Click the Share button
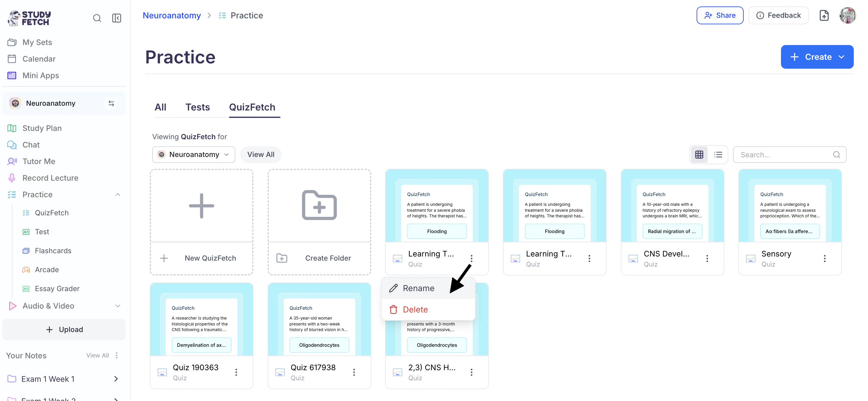This screenshot has width=868, height=401. tap(720, 15)
